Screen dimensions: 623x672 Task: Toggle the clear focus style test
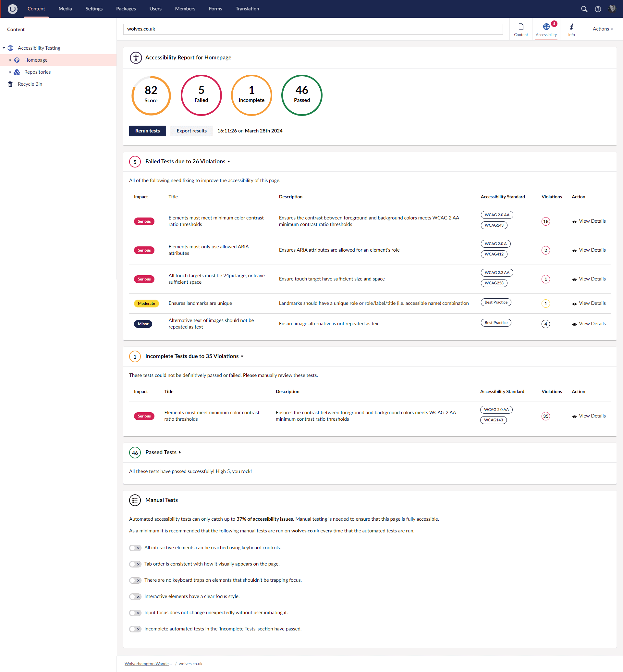135,596
